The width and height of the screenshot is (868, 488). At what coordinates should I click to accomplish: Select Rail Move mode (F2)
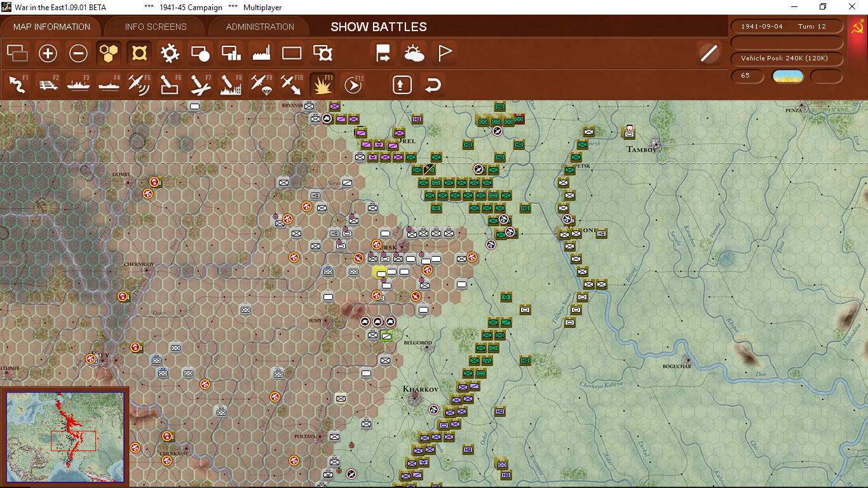point(48,84)
